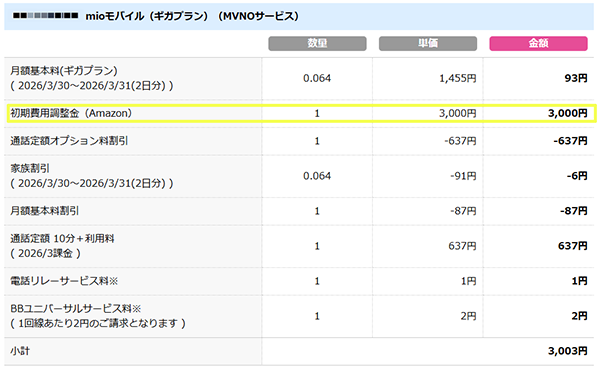Viewport: 600px width, 376px height.
Task: Select the 初期費用調整金(Amazon) row label
Action: coord(71,113)
